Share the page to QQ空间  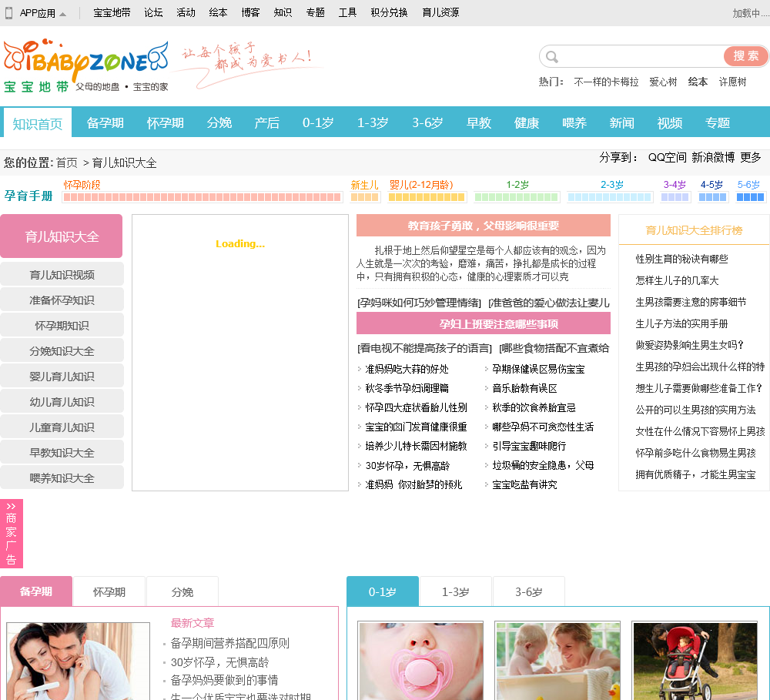667,157
